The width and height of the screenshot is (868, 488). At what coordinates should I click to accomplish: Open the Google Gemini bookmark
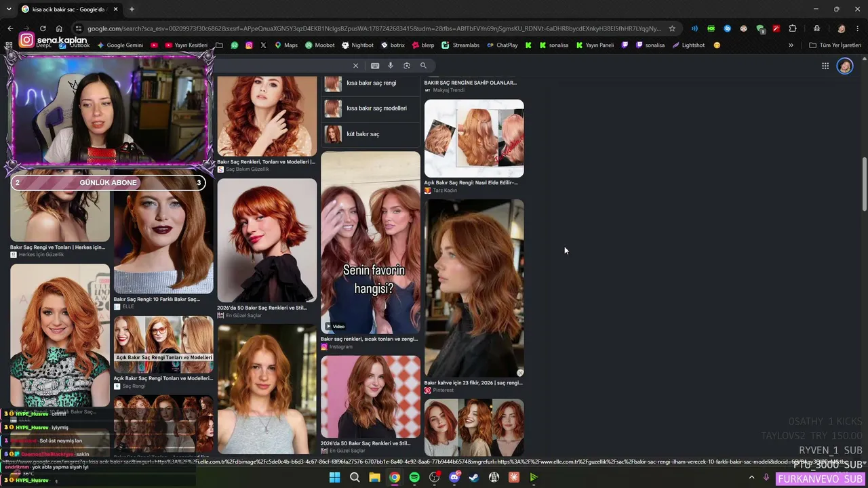[120, 45]
